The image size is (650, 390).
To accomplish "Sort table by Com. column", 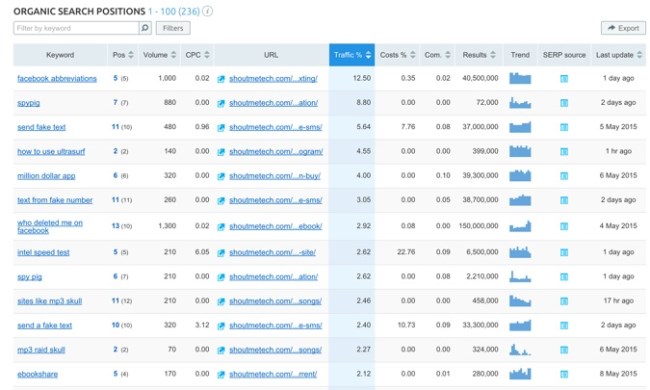I will pos(448,55).
